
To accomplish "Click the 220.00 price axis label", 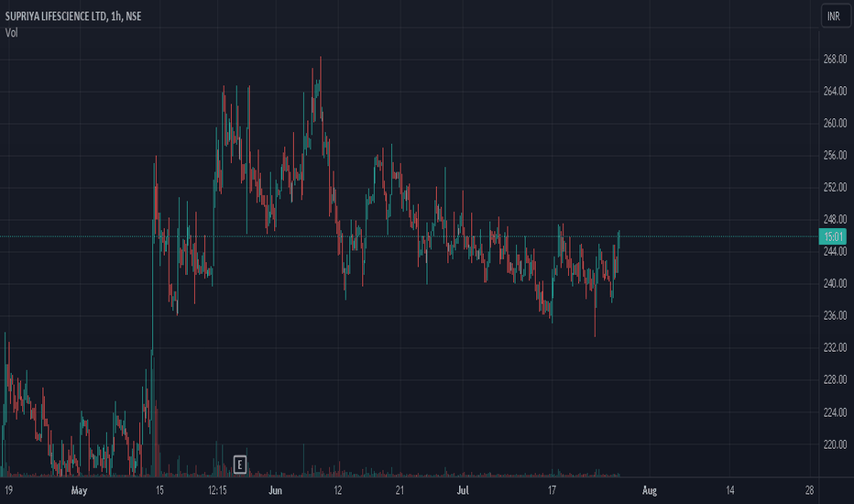I will point(835,444).
